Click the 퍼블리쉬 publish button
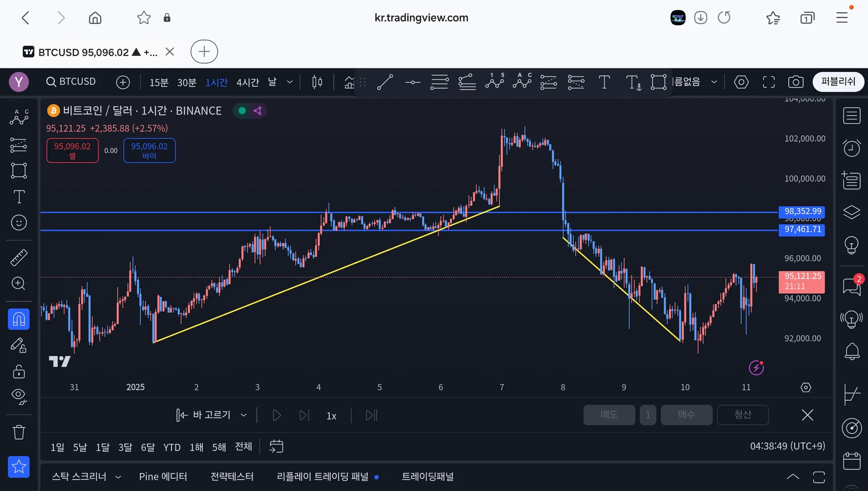The height and width of the screenshot is (491, 868). [x=838, y=82]
